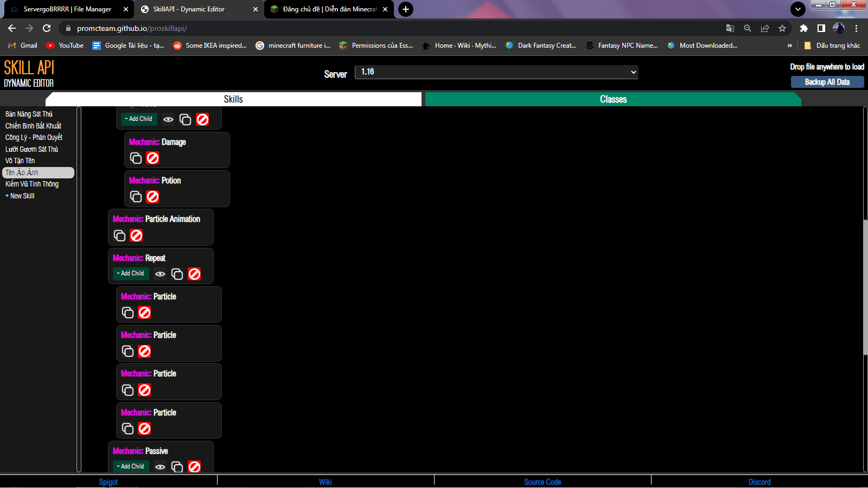Click the address bar URL field
The width and height of the screenshot is (868, 488).
pyautogui.click(x=391, y=28)
